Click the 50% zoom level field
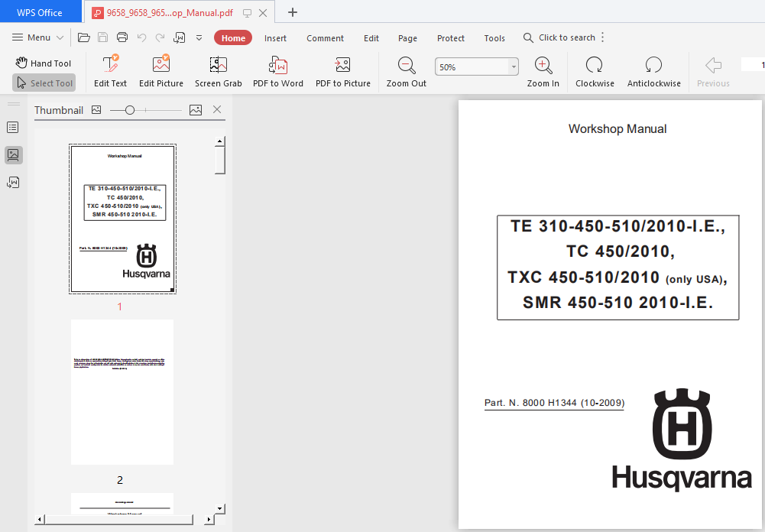This screenshot has height=532, width=765. point(472,66)
